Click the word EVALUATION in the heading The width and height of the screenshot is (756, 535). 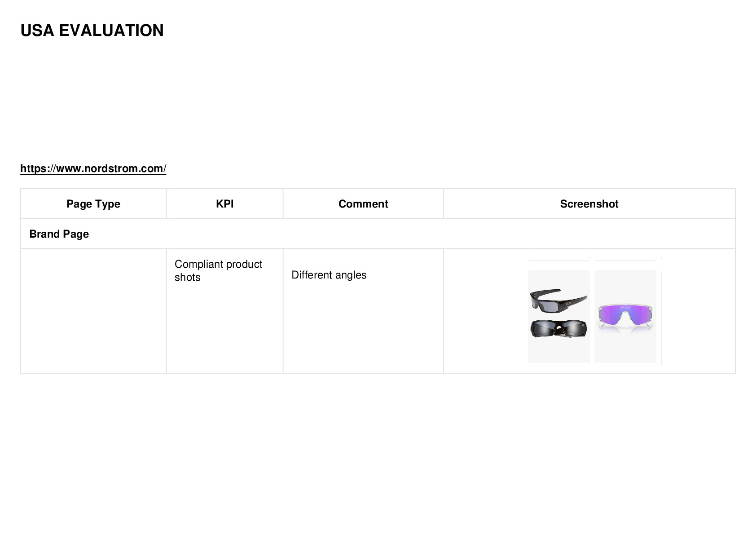[x=111, y=31]
